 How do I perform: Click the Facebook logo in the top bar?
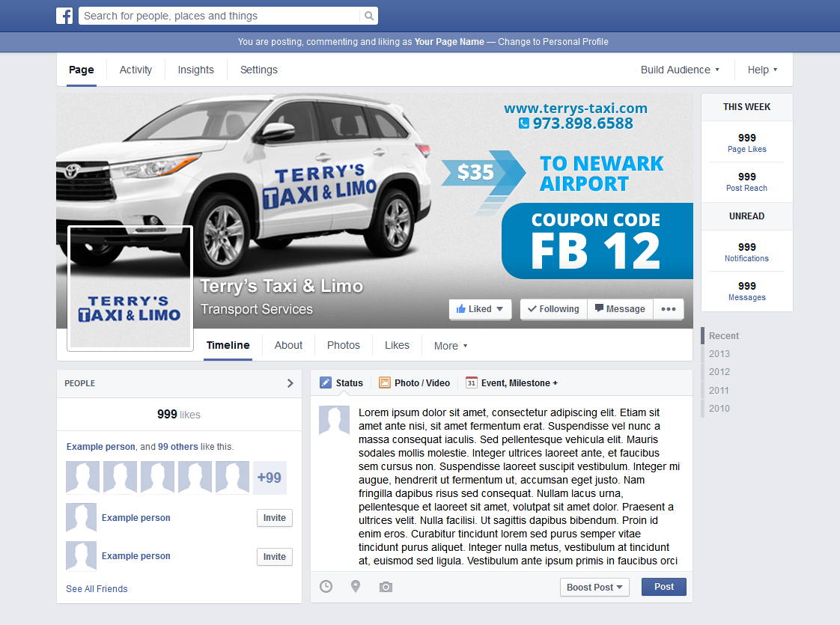click(x=64, y=15)
